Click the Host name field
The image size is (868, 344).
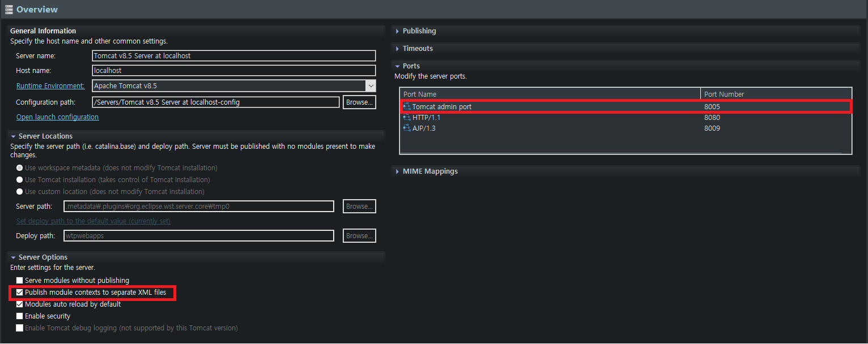click(x=234, y=71)
